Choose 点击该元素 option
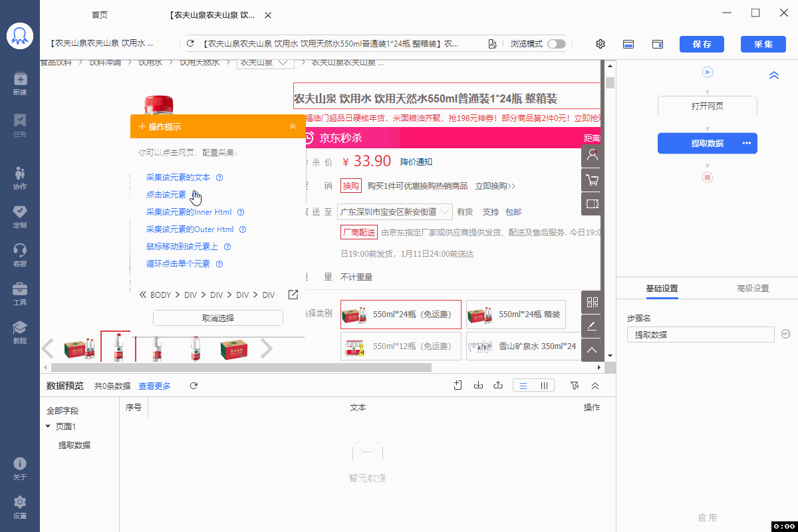 click(x=166, y=195)
